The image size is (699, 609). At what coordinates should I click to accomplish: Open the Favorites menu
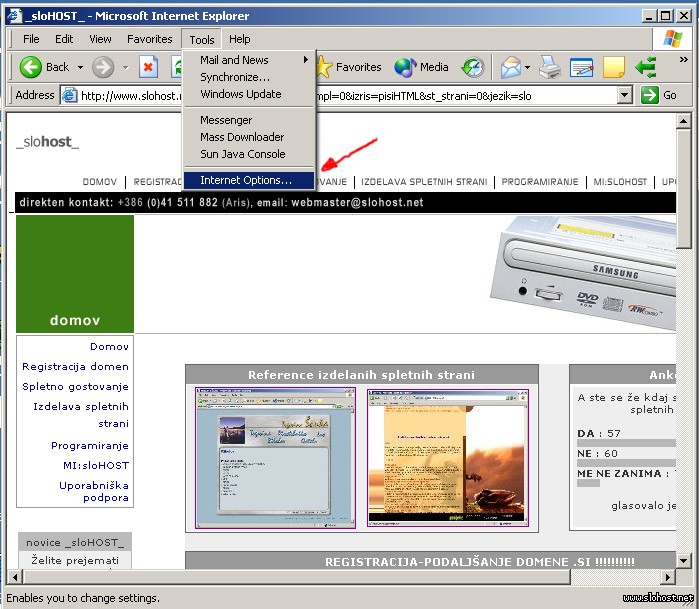pos(149,39)
